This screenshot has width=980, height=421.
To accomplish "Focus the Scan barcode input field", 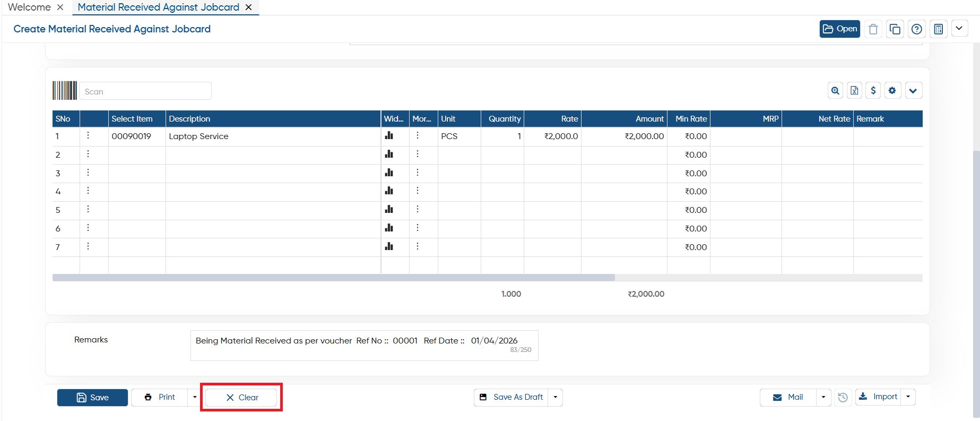I will tap(145, 91).
